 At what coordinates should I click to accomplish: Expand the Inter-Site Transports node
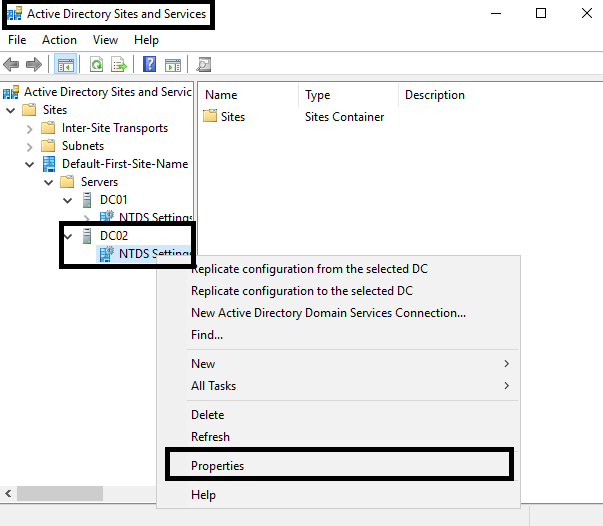tap(30, 129)
